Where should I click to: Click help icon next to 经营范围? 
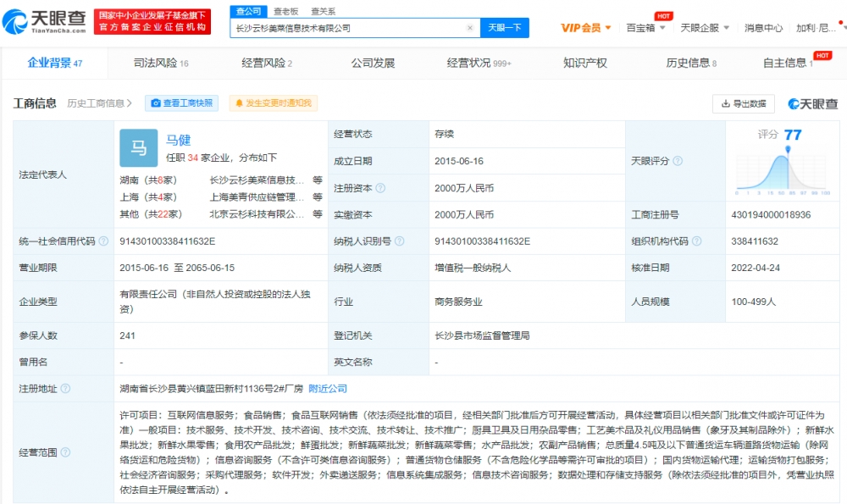[65, 452]
